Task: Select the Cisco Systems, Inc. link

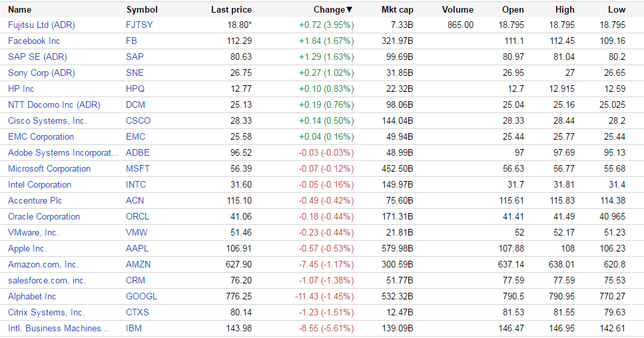Action: (47, 120)
